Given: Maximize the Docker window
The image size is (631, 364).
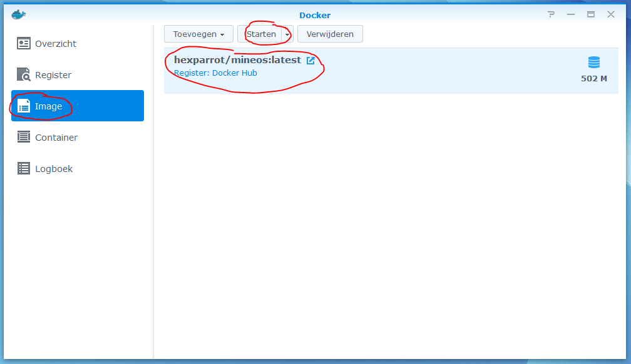Looking at the screenshot, I should coord(591,14).
